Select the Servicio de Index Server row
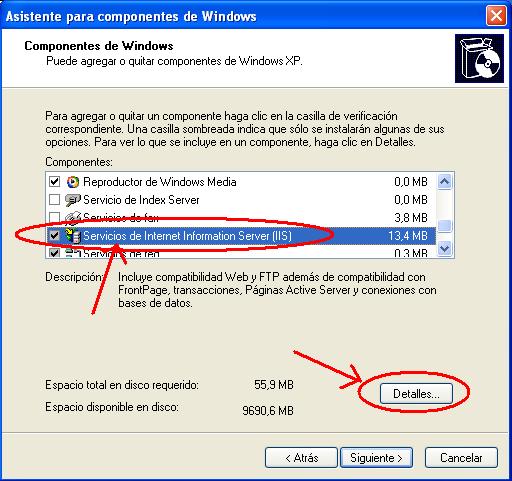 point(240,200)
